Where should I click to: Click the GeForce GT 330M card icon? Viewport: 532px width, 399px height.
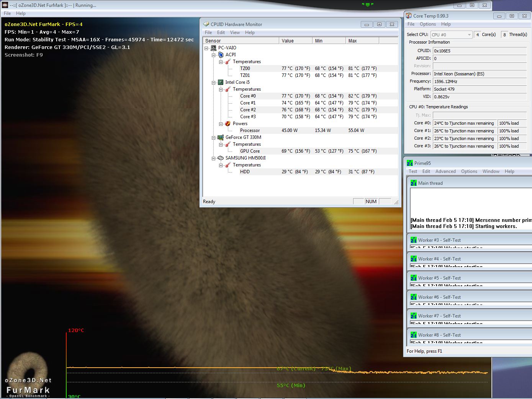221,137
